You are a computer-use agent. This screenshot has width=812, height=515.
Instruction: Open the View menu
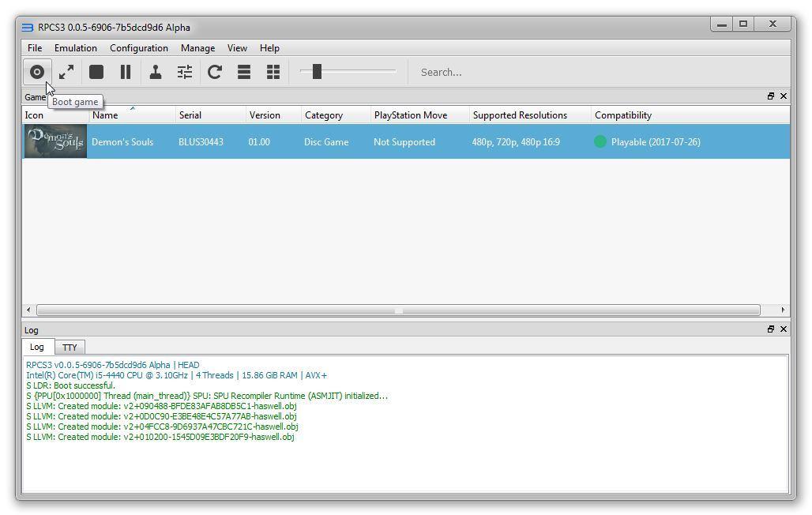[237, 48]
